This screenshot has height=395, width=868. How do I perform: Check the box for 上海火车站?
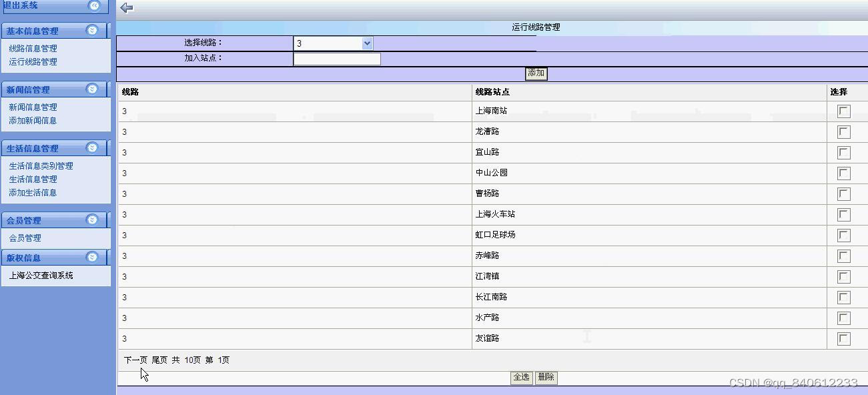pyautogui.click(x=844, y=215)
